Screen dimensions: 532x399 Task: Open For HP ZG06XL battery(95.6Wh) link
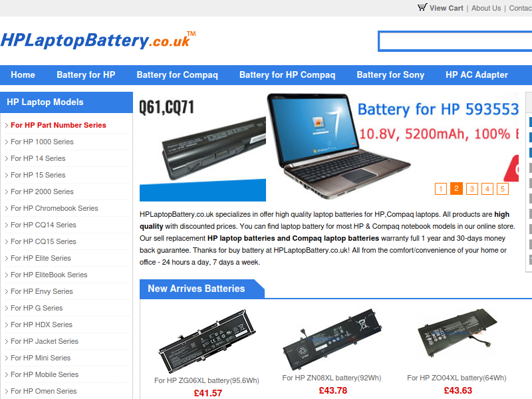click(207, 380)
